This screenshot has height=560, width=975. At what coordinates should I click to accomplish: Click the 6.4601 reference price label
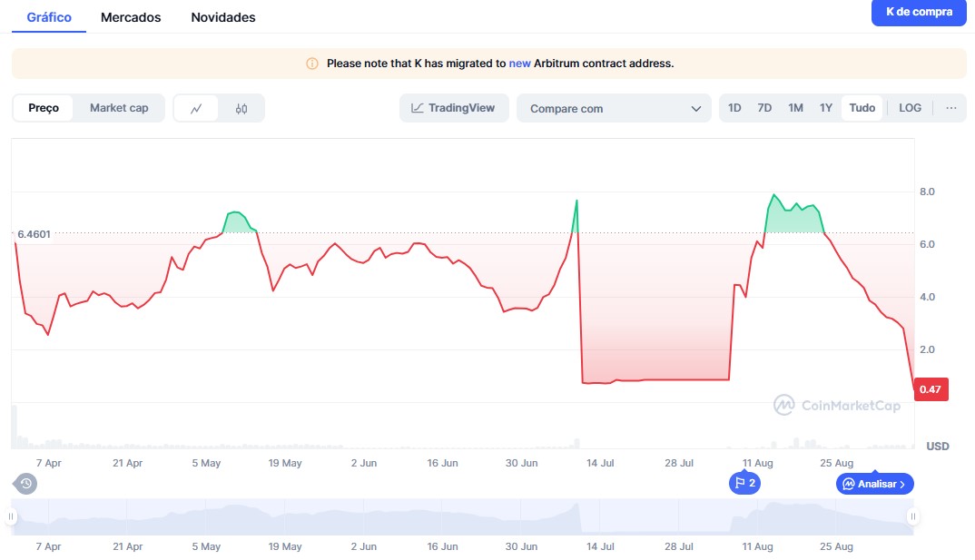click(x=34, y=234)
